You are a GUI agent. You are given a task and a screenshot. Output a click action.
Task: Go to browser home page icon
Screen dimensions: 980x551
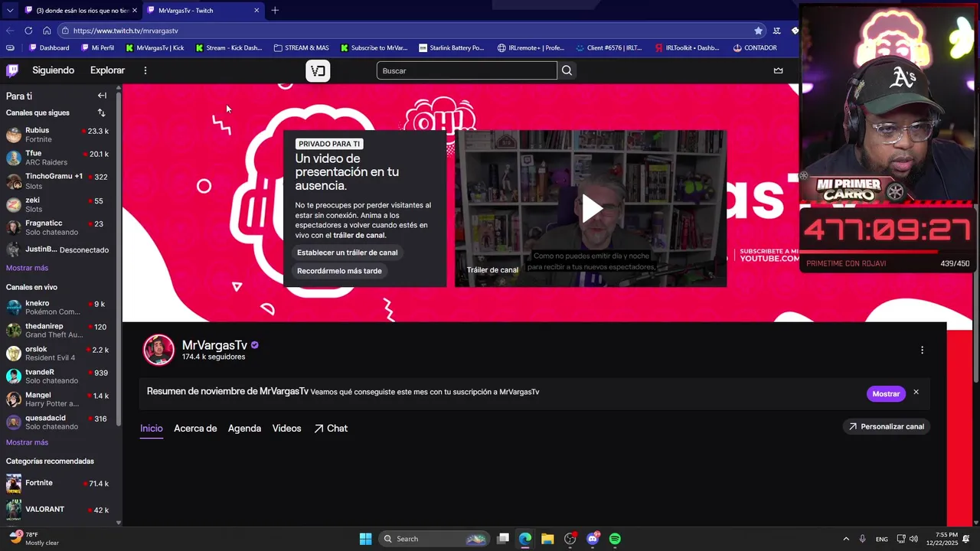point(47,31)
